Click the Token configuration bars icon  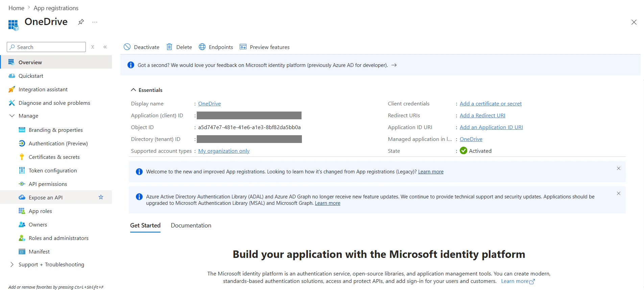(x=22, y=170)
